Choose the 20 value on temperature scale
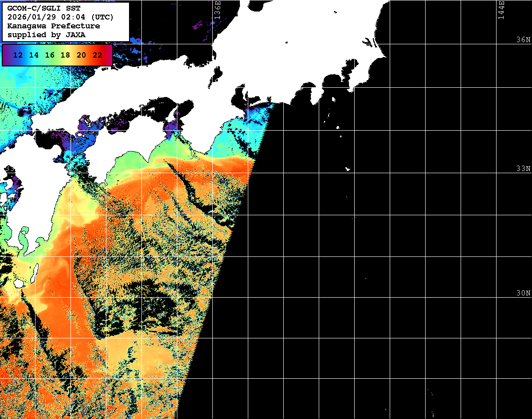Image resolution: width=532 pixels, height=419 pixels. point(81,55)
